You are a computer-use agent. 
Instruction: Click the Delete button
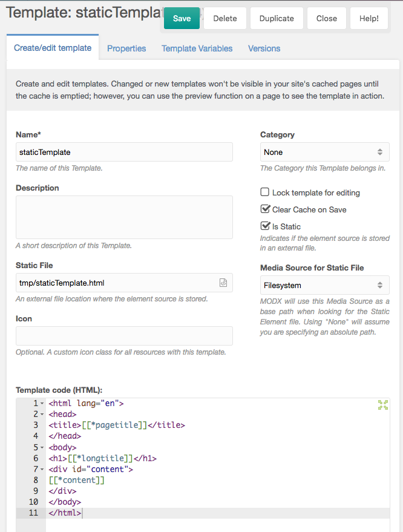pyautogui.click(x=225, y=18)
